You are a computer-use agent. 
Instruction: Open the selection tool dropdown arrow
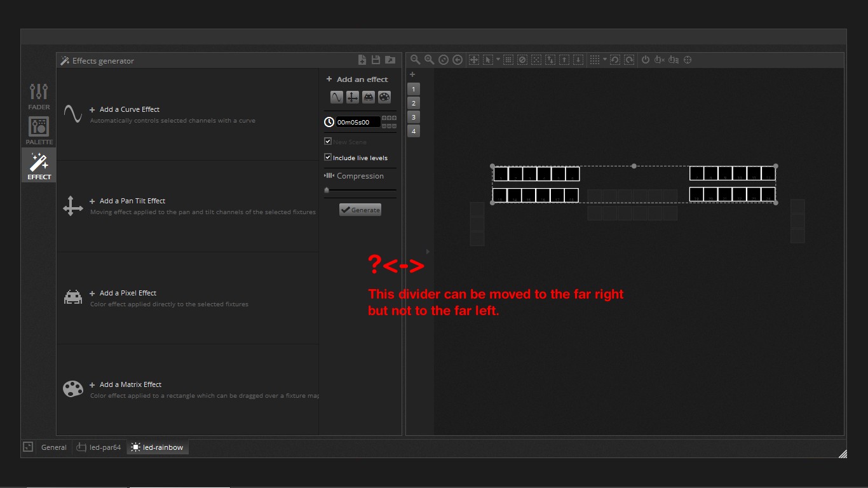tap(498, 59)
